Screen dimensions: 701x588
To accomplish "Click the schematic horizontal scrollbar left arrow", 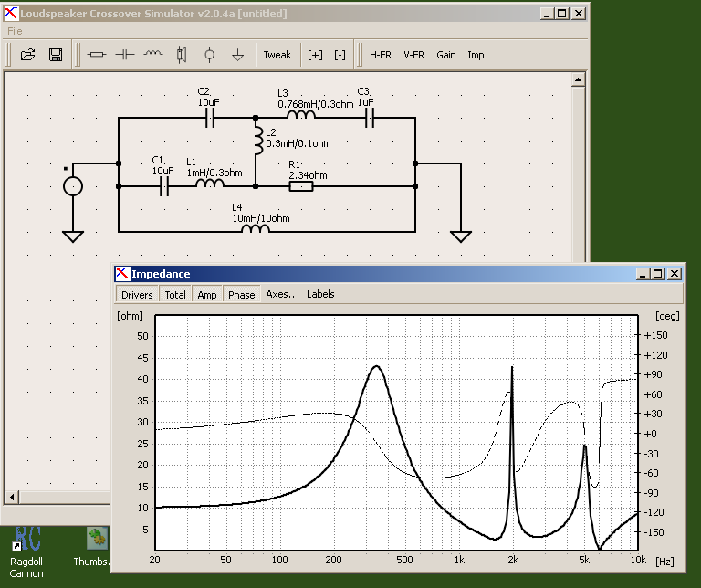I will tap(12, 498).
